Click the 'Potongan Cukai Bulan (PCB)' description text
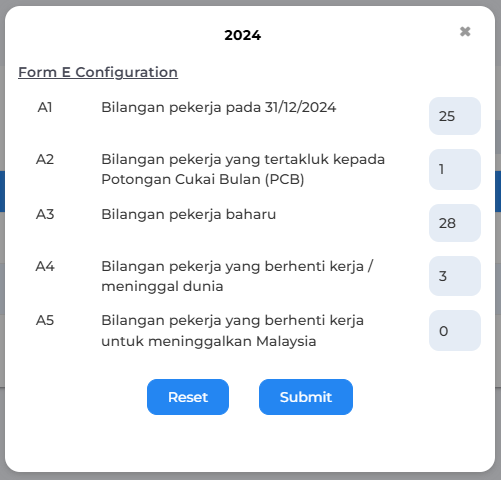Viewport: 501px width, 480px height. [203, 179]
